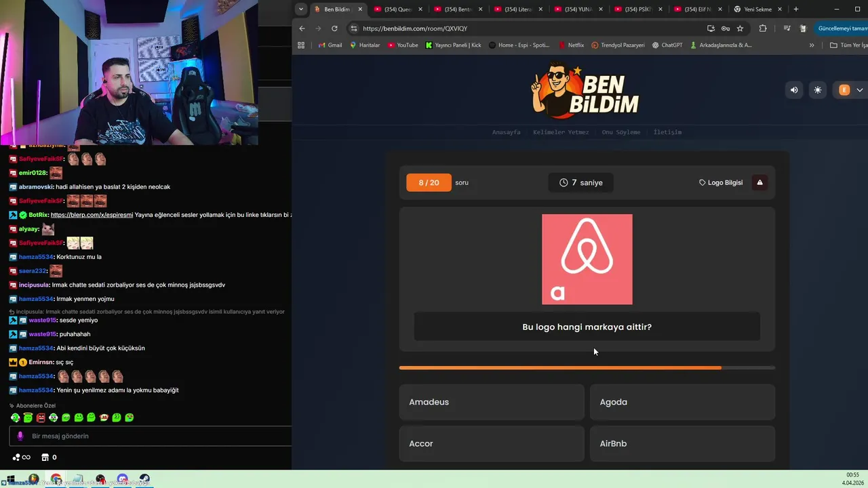Open the Logo Bilgisi hint
This screenshot has height=488, width=868.
click(x=721, y=182)
